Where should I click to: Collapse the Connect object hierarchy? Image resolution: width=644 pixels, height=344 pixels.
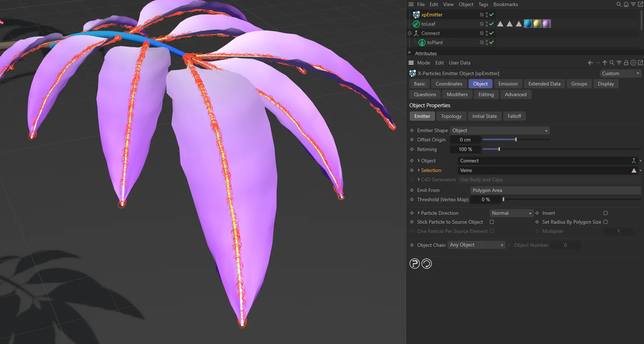(x=409, y=33)
